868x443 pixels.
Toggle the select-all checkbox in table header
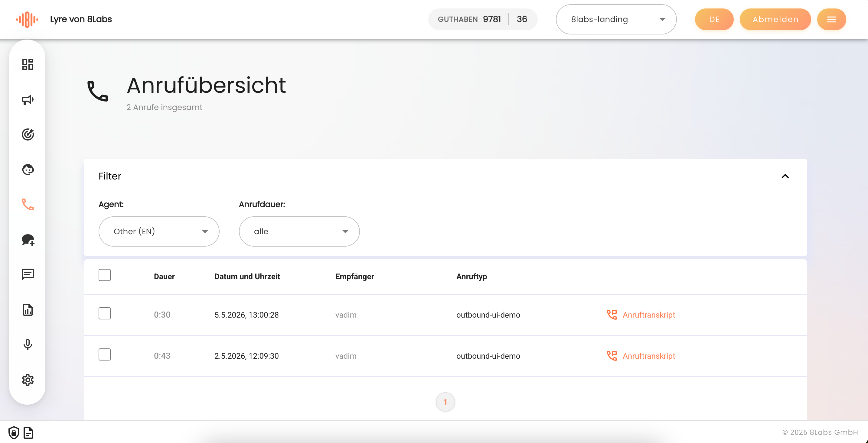click(104, 275)
